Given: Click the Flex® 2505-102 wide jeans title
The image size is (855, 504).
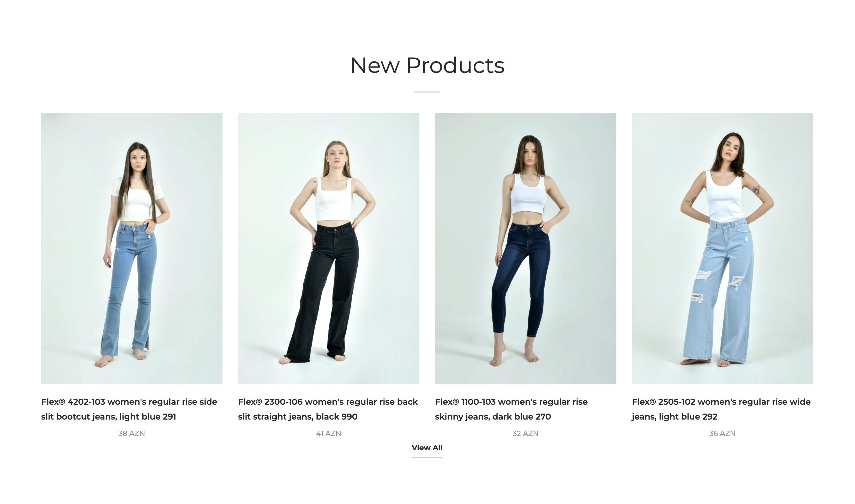Looking at the screenshot, I should (x=721, y=409).
